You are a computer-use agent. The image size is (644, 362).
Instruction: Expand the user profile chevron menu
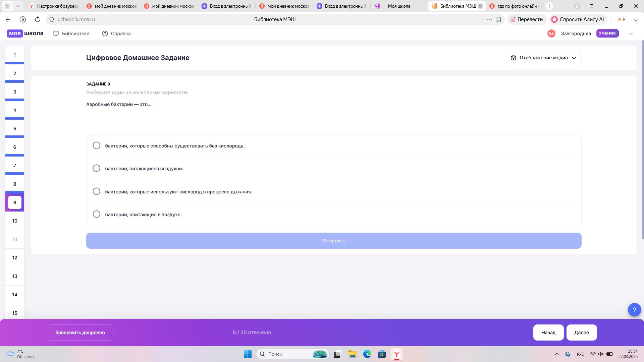click(631, 34)
